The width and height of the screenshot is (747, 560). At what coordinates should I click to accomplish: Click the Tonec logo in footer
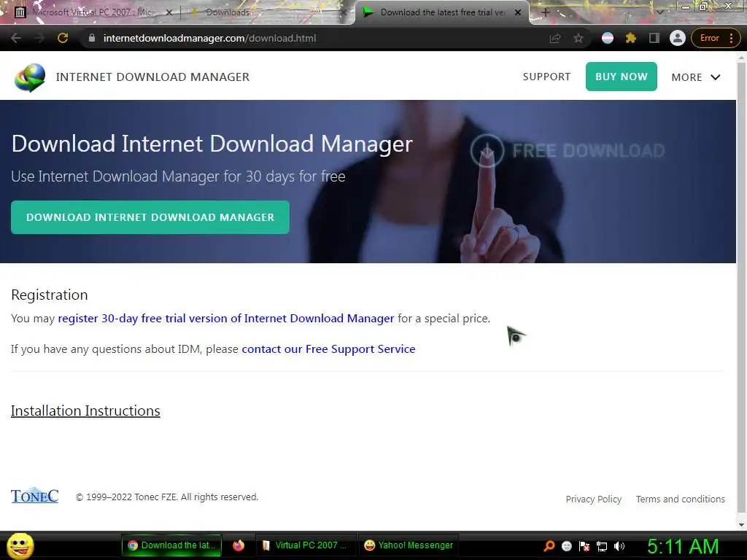pyautogui.click(x=34, y=496)
